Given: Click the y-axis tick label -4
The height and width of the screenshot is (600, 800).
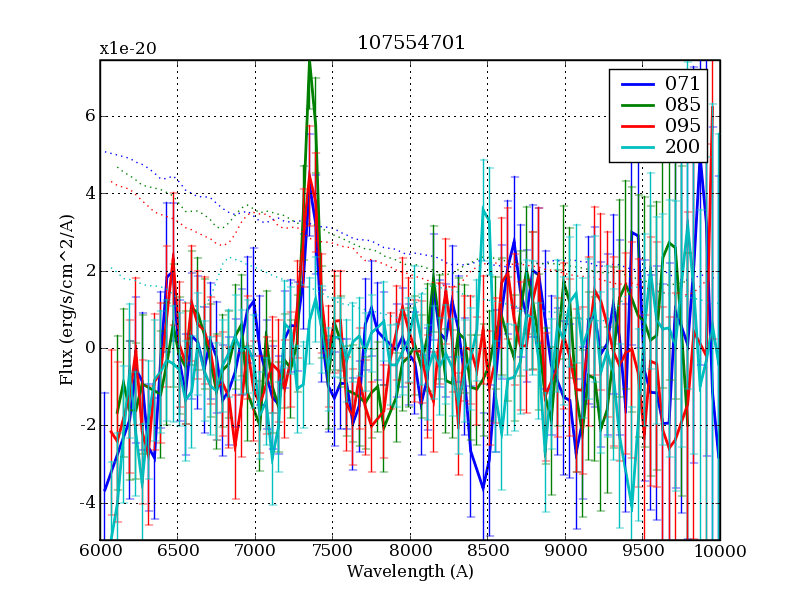Looking at the screenshot, I should click(x=86, y=502).
